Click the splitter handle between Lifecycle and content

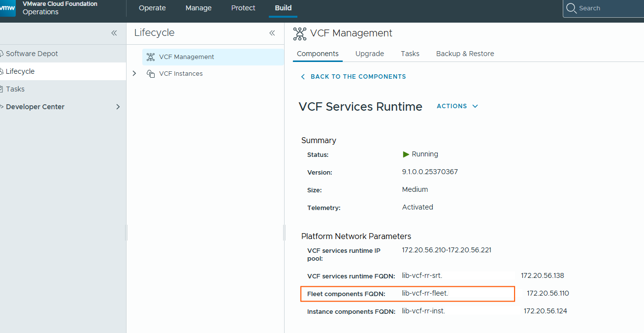(x=285, y=233)
